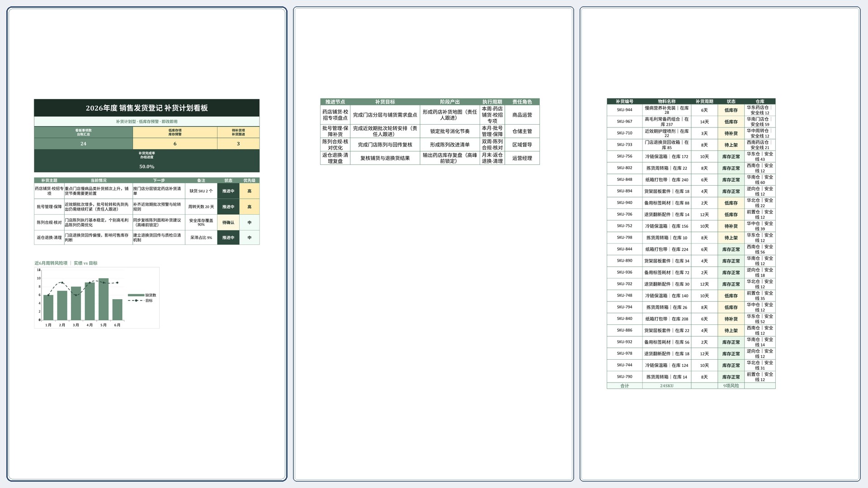This screenshot has width=868, height=488.
Task: Click the 呆滞占比 9% cell
Action: [x=201, y=238]
